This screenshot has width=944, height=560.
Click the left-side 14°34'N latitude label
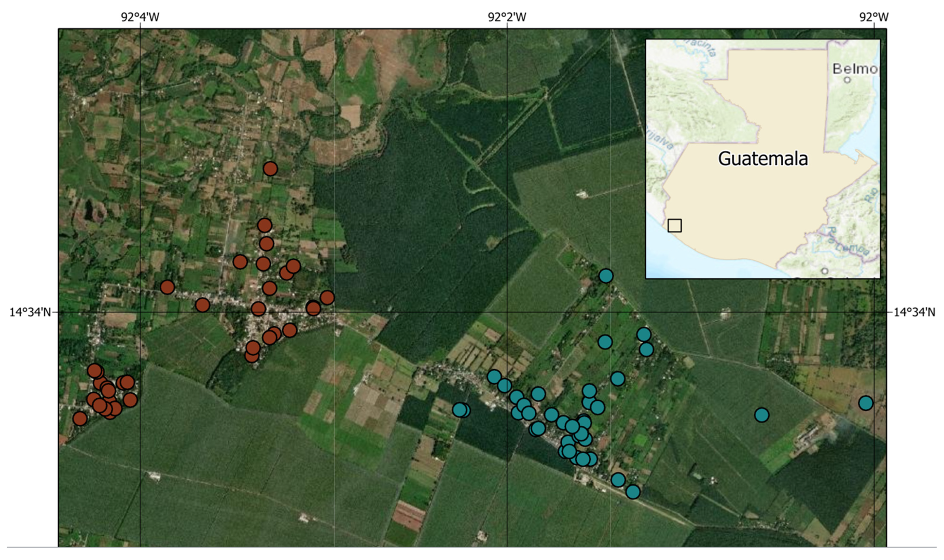coord(30,312)
